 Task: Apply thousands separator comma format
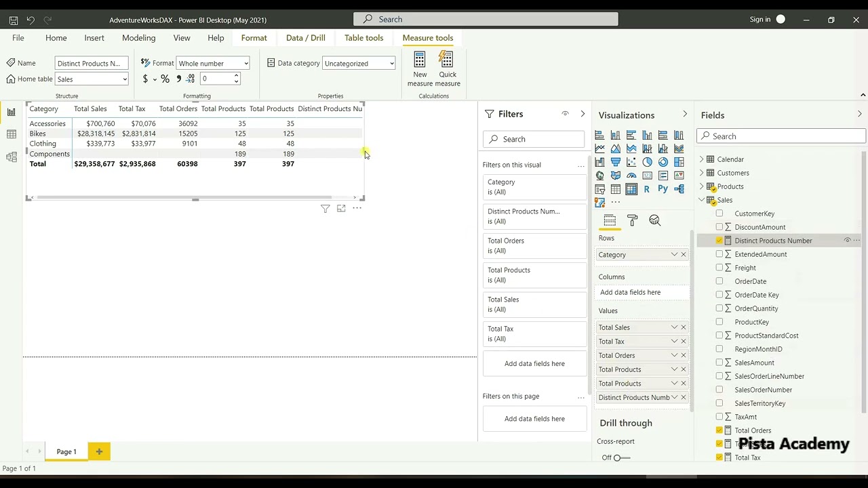click(178, 79)
